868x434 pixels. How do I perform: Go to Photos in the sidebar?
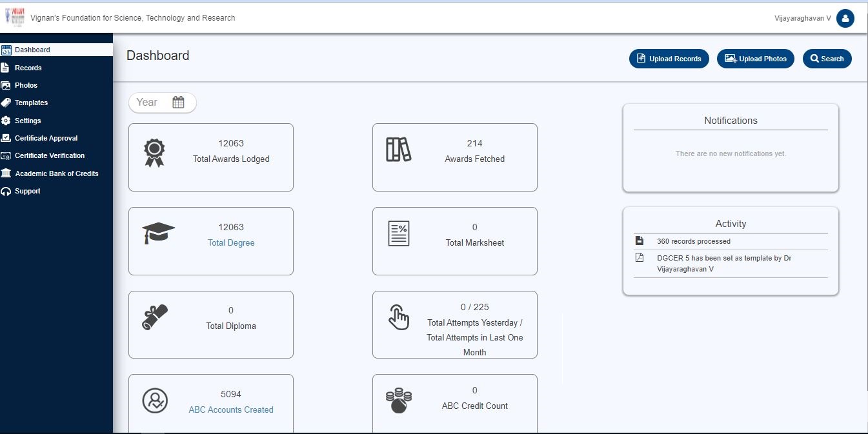26,85
